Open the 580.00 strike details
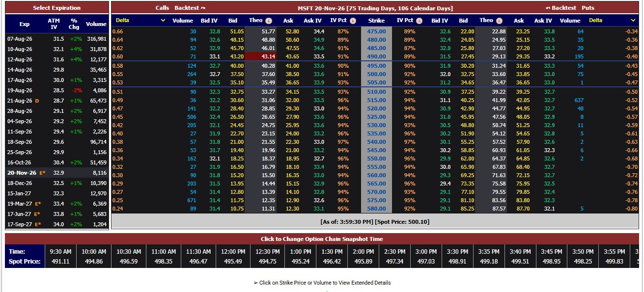The image size is (644, 292). [x=376, y=209]
